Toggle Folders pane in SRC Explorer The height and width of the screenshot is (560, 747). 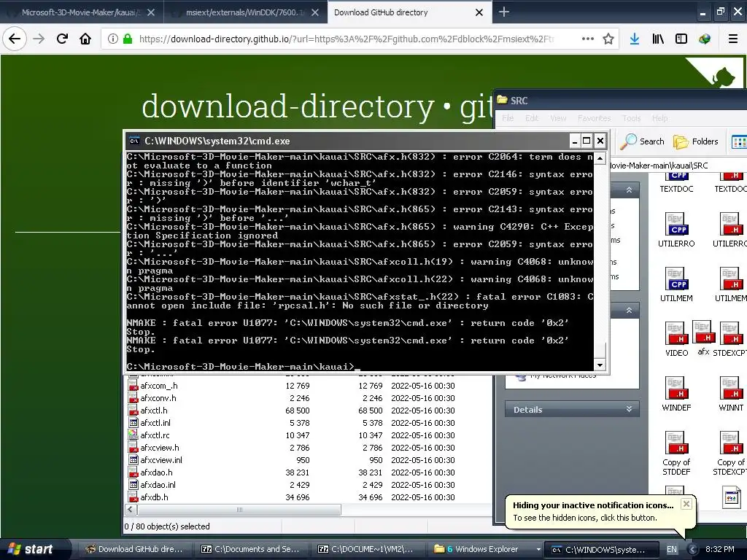click(695, 141)
